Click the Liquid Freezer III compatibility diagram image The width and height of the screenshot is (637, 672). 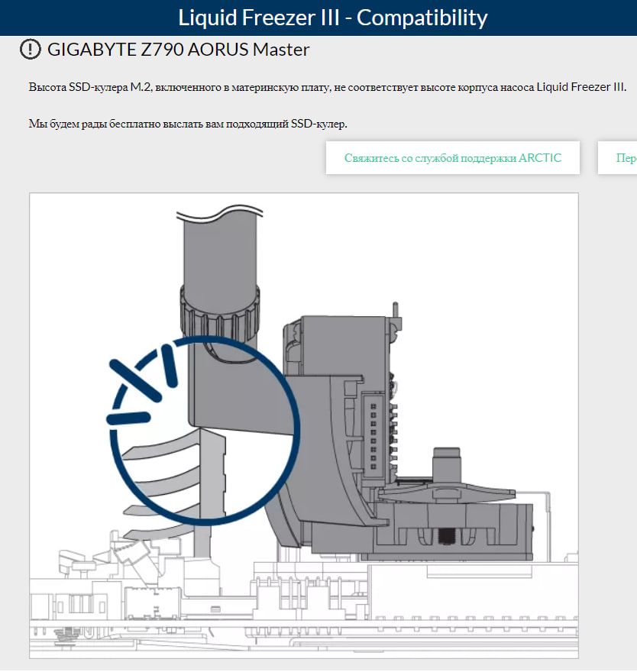[304, 425]
